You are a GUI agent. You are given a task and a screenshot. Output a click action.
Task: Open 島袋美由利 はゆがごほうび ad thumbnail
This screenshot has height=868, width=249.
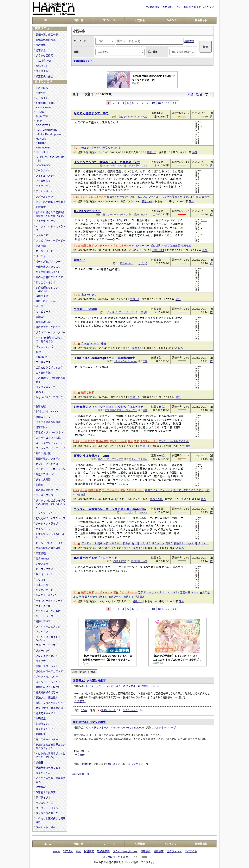(x=177, y=636)
